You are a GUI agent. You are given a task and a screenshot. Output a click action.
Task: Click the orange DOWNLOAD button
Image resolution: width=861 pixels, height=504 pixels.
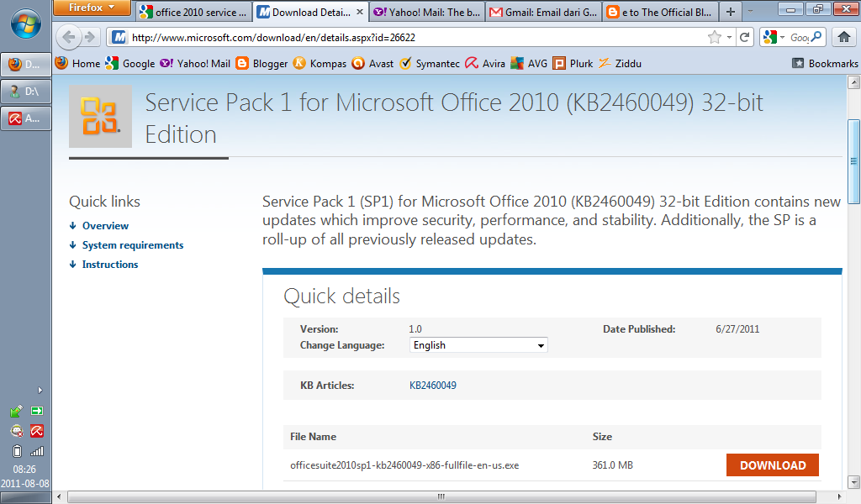772,465
